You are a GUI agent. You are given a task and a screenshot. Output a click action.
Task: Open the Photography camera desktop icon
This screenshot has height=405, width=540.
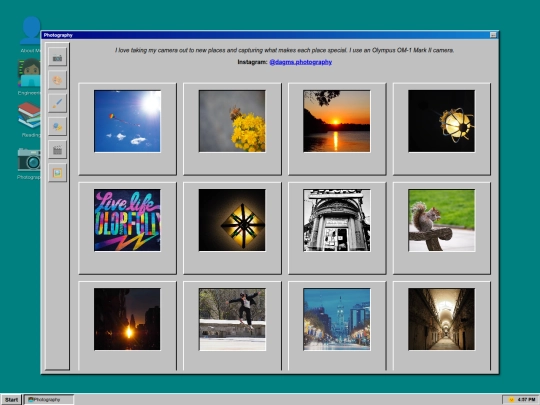click(29, 163)
